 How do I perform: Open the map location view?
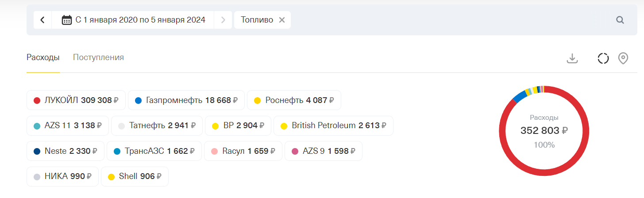pos(623,58)
